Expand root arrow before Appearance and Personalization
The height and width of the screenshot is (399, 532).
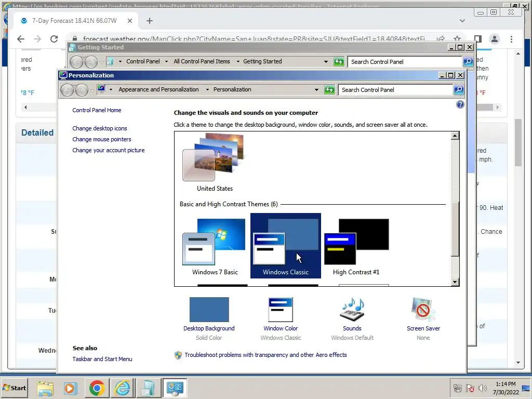(x=111, y=89)
